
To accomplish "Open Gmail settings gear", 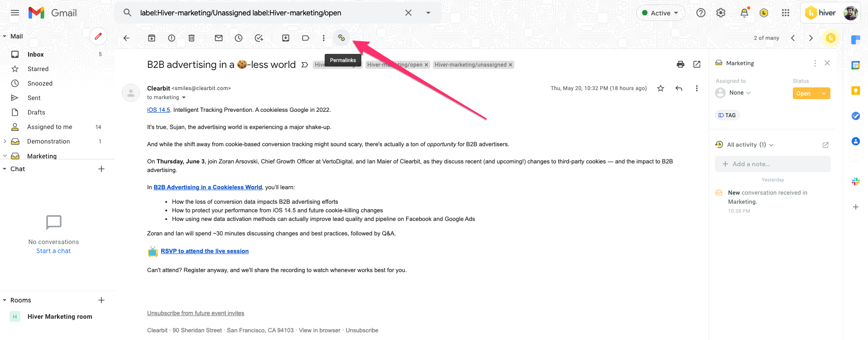I will pos(721,13).
